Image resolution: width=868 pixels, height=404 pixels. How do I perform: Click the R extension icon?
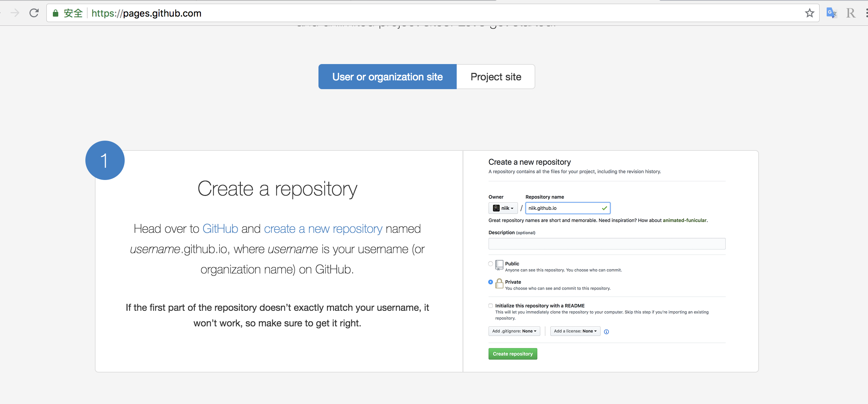[x=850, y=13]
